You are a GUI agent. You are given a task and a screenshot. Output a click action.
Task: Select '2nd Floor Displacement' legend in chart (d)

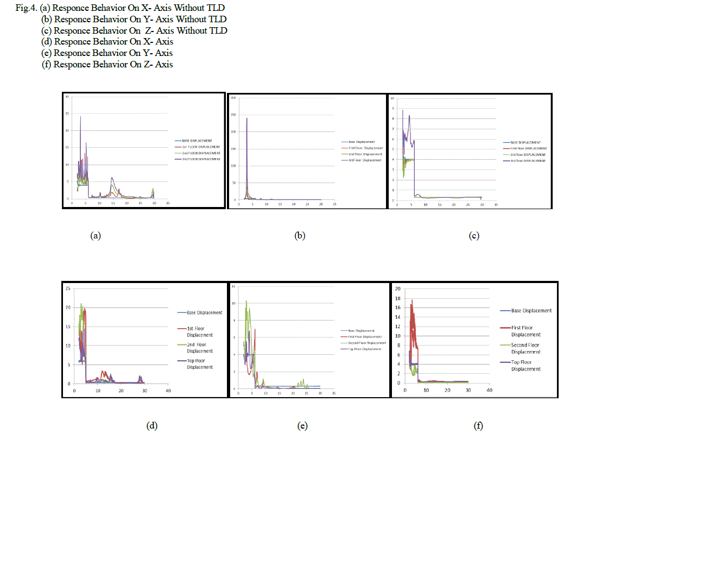199,348
